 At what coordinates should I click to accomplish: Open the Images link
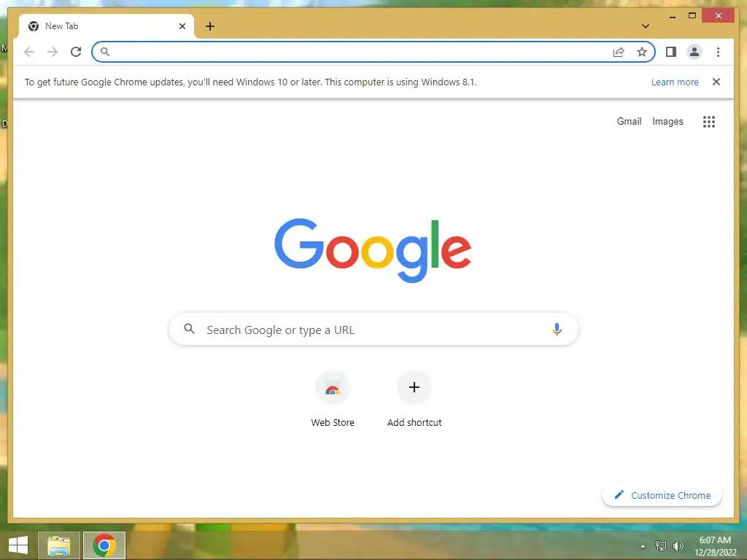[x=667, y=122]
